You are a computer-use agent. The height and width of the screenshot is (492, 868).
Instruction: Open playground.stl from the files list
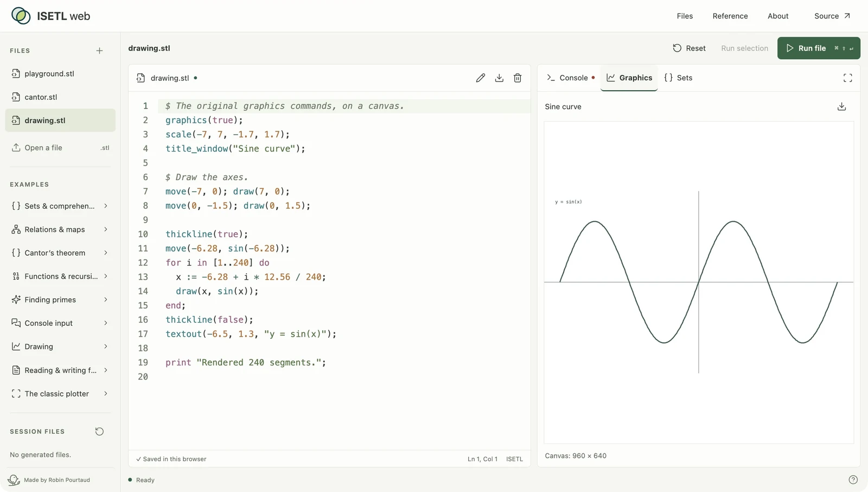pyautogui.click(x=60, y=73)
